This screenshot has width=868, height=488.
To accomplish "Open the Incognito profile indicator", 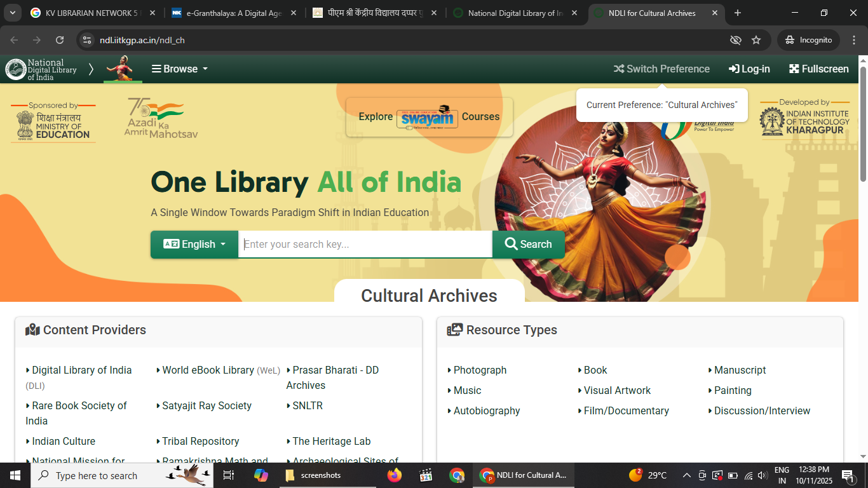I will click(x=808, y=40).
